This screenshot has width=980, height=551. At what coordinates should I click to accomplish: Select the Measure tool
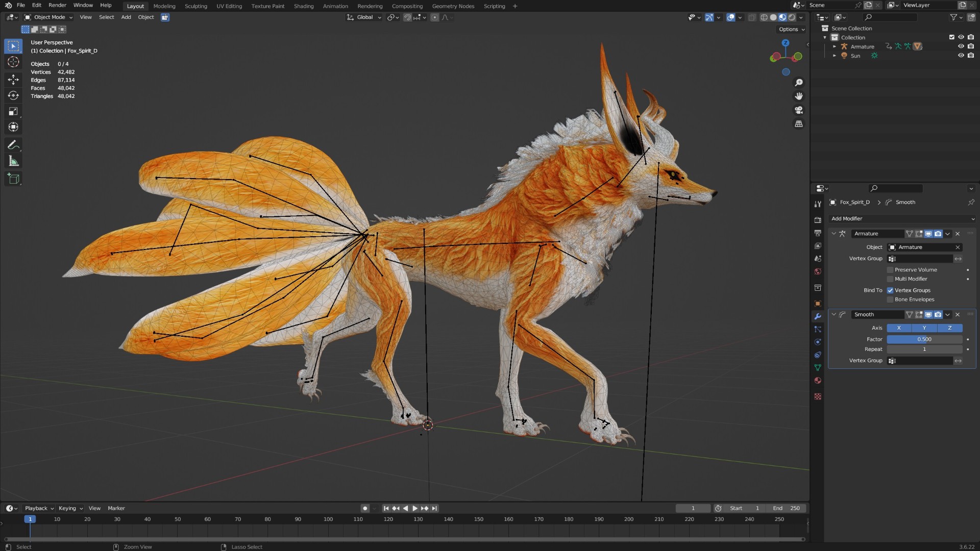13,162
